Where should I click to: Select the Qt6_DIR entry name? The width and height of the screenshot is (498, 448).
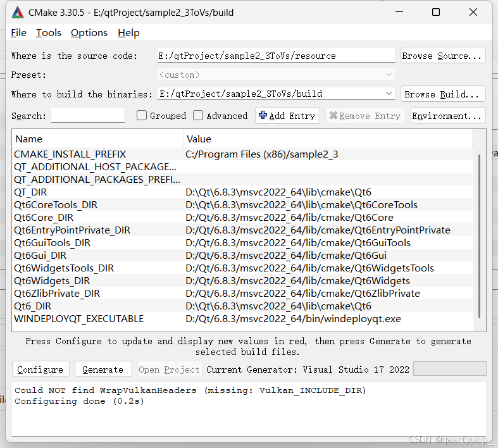[x=32, y=306]
